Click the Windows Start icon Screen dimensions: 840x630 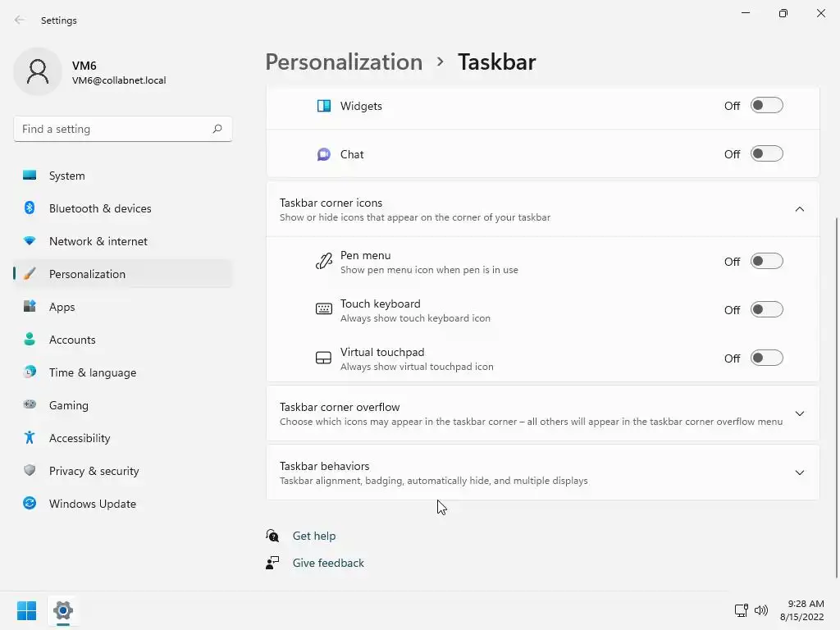point(26,610)
